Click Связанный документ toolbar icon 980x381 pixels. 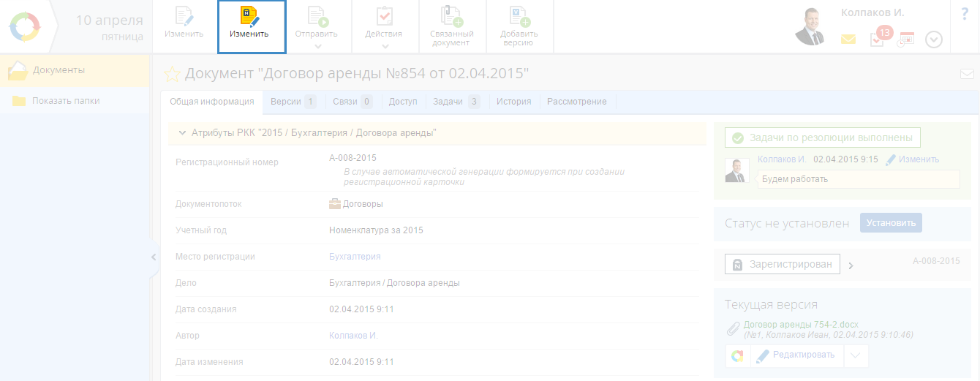pyautogui.click(x=451, y=18)
